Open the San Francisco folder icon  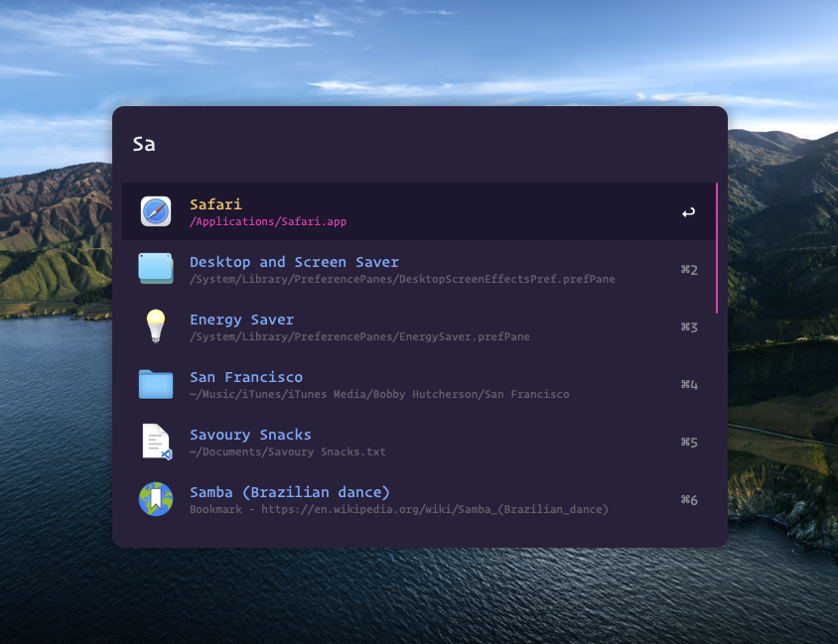[x=156, y=384]
